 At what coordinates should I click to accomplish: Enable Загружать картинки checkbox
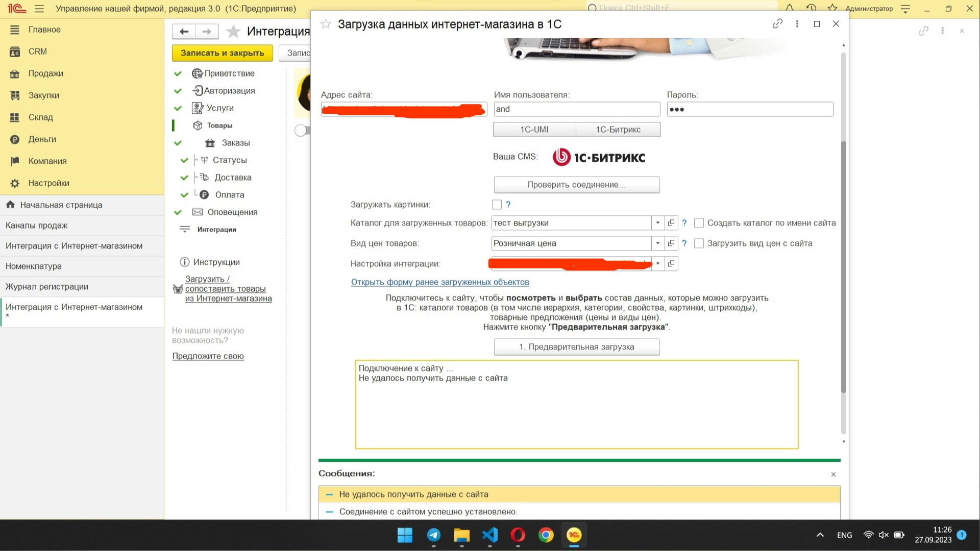[497, 205]
